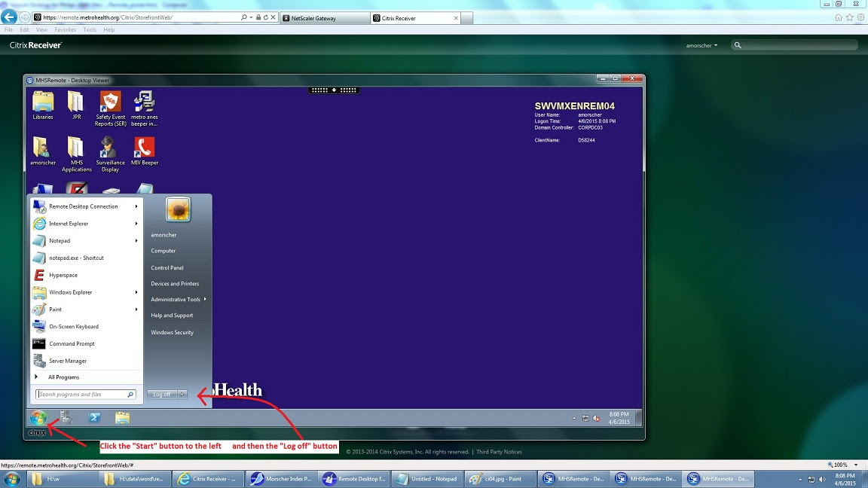Launch the Surveillance Display shortcut
Image resolution: width=868 pixels, height=488 pixels.
coord(110,154)
